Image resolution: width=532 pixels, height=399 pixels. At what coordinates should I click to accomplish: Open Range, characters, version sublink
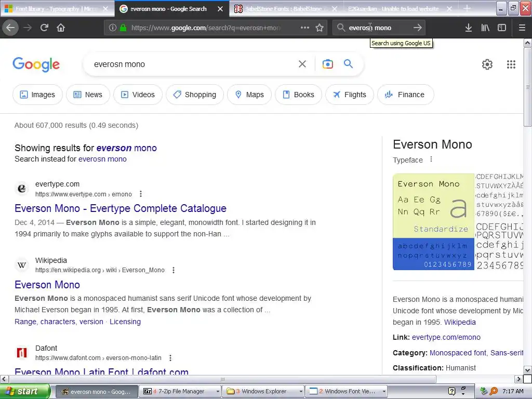[x=59, y=322]
